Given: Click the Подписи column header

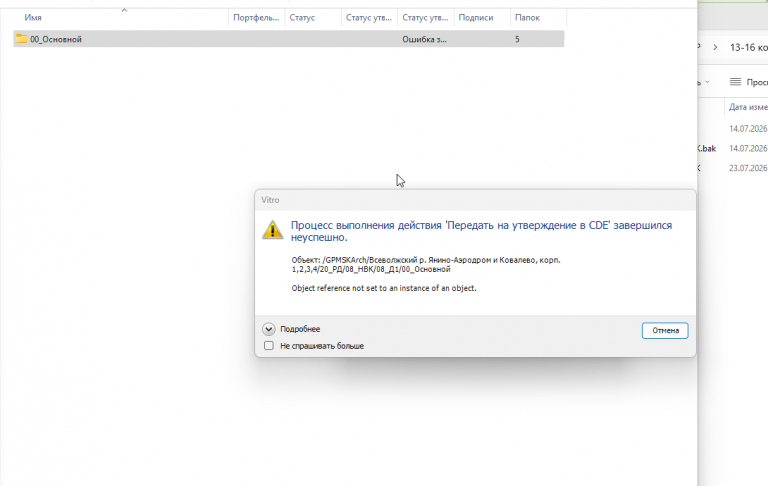Looking at the screenshot, I should (x=476, y=18).
